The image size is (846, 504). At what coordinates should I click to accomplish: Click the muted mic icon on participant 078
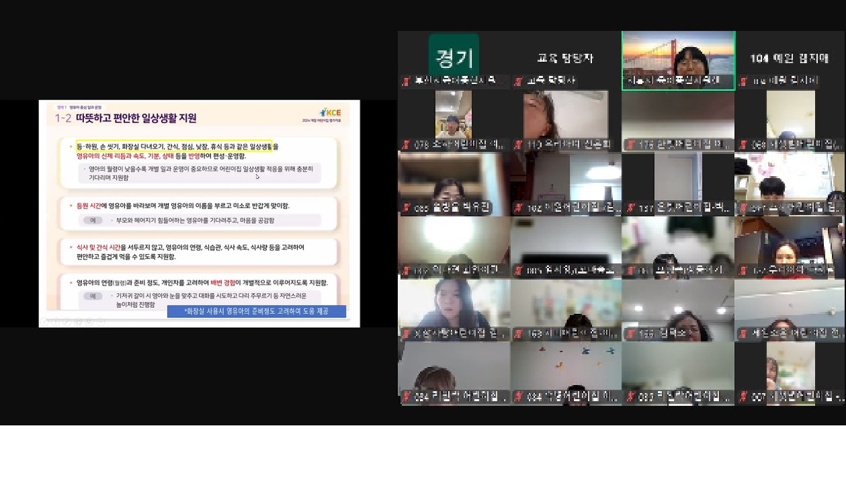point(406,144)
